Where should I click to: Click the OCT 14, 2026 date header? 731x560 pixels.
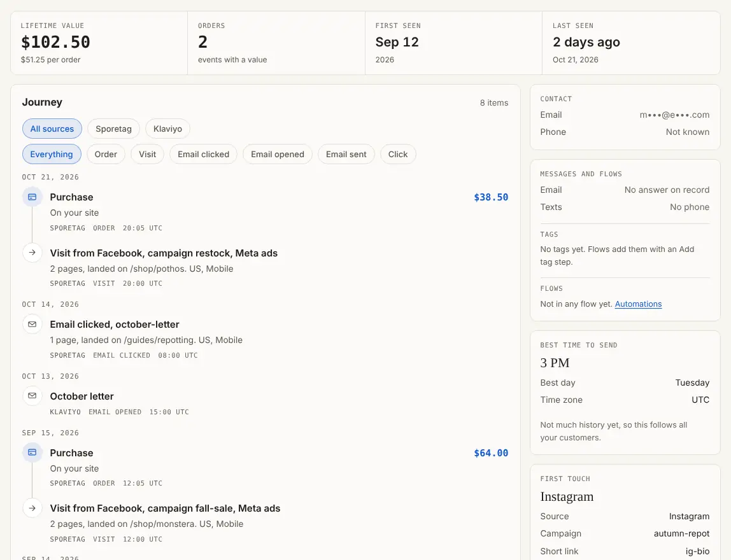coord(50,304)
